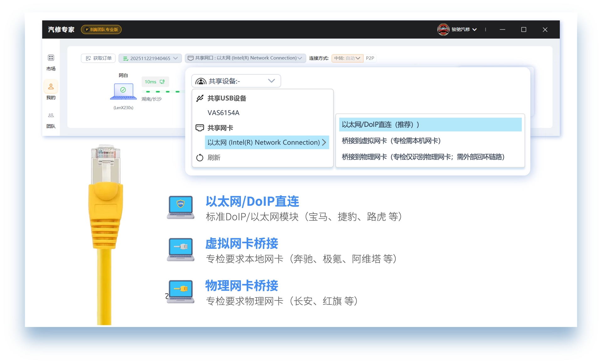Choose 桥接到物理网卡 menu option
The height and width of the screenshot is (364, 602).
coord(423,157)
